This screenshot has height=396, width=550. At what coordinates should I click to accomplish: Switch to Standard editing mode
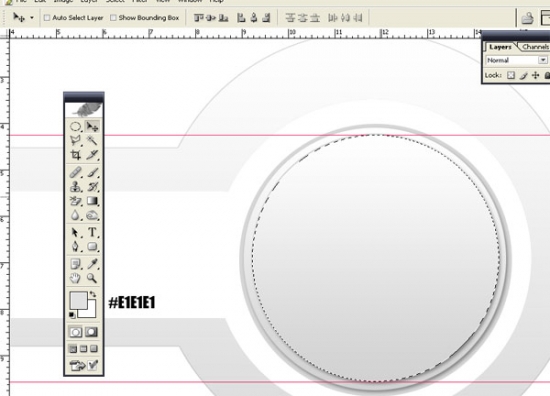coord(75,332)
